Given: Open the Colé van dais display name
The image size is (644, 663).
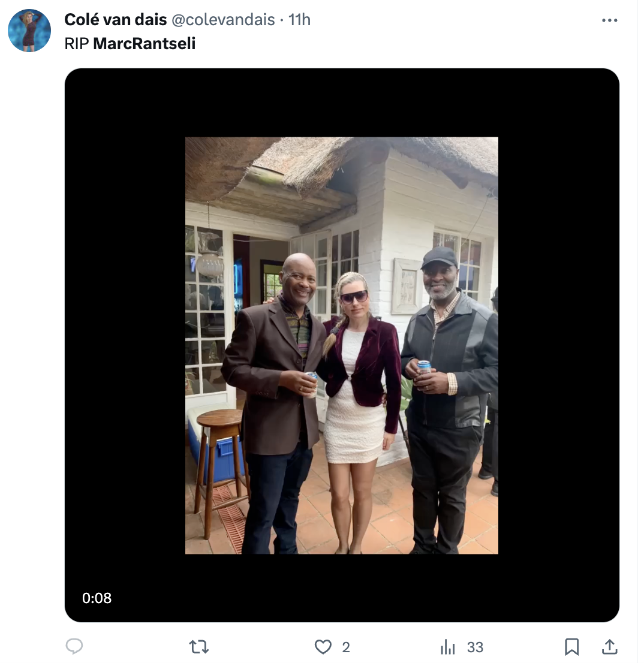Looking at the screenshot, I should 116,19.
